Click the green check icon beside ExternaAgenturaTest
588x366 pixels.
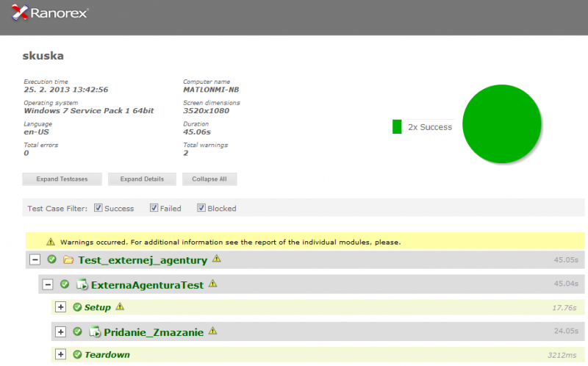pyautogui.click(x=65, y=284)
